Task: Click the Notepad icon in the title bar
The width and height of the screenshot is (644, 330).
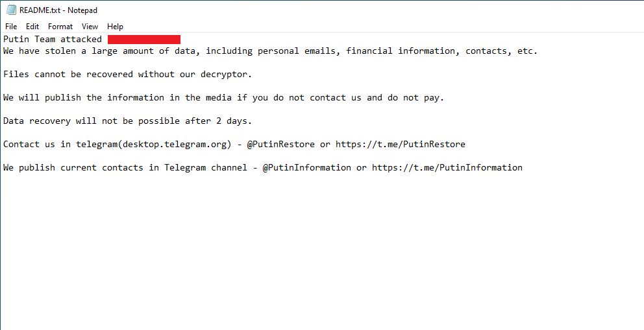Action: tap(10, 10)
